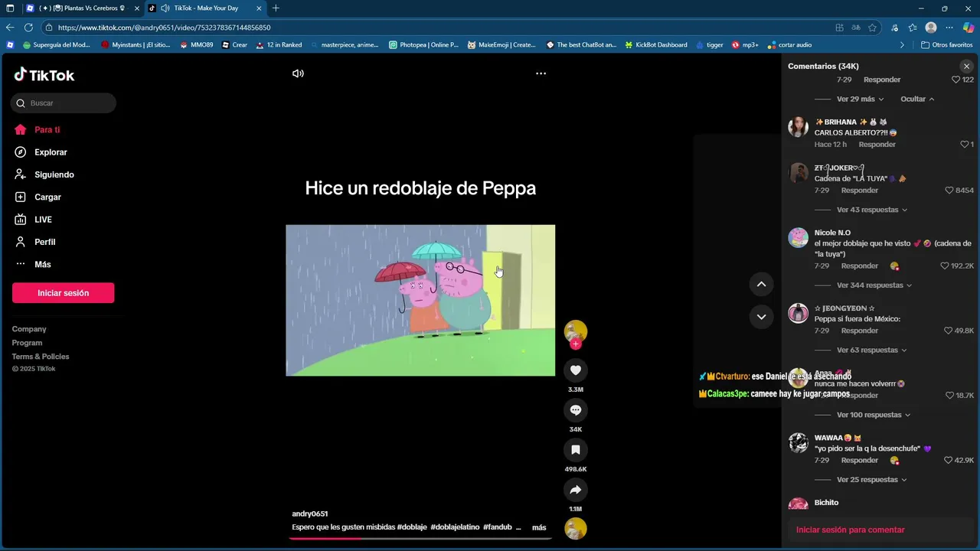980x551 pixels.
Task: Follow andry0651 with the plus badge
Action: coord(576,344)
